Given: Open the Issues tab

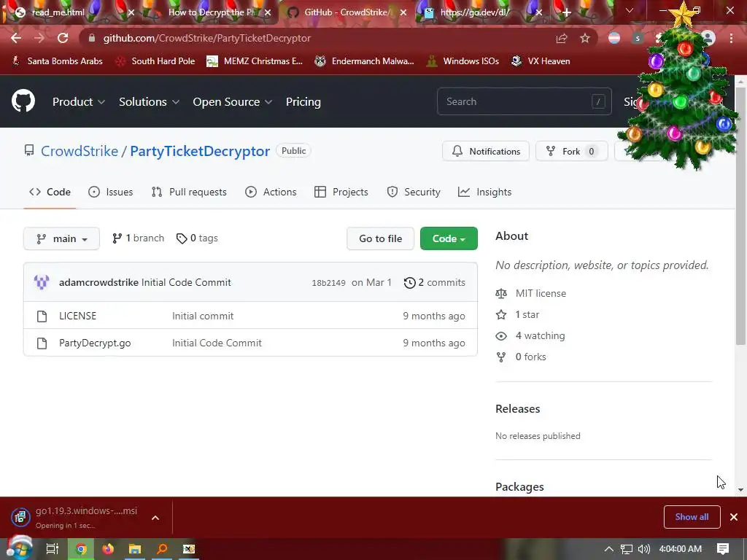Looking at the screenshot, I should coord(111,192).
